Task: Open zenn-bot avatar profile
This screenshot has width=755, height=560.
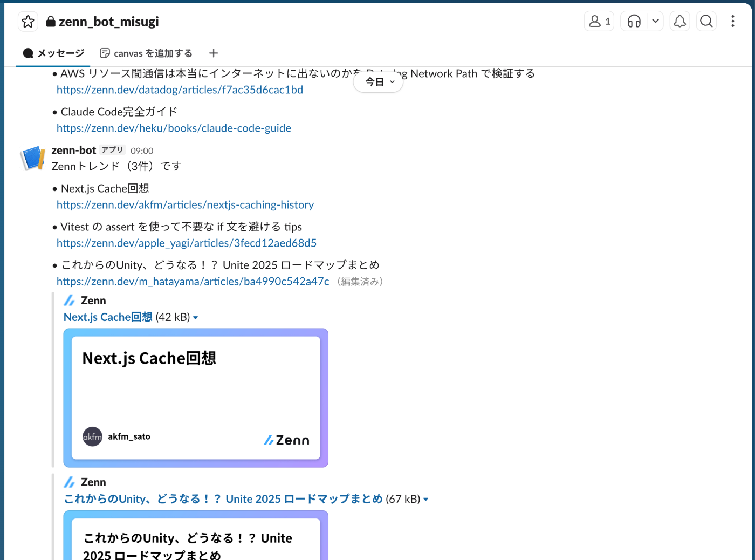Action: (x=33, y=158)
